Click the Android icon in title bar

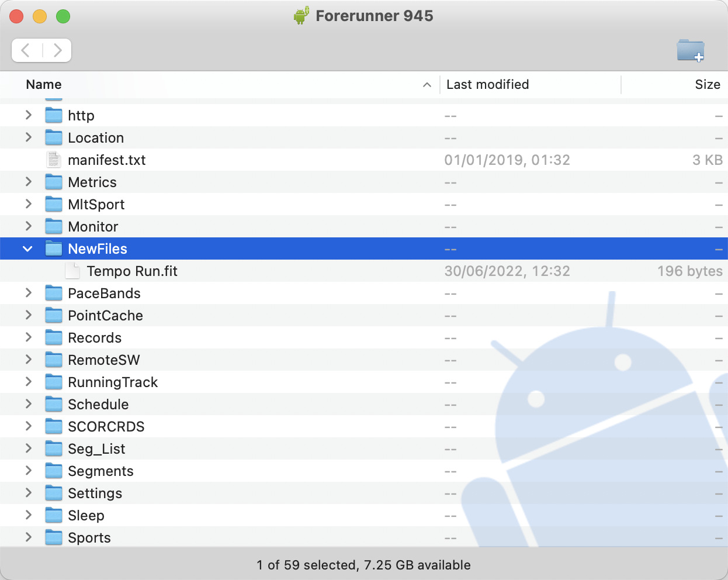301,15
